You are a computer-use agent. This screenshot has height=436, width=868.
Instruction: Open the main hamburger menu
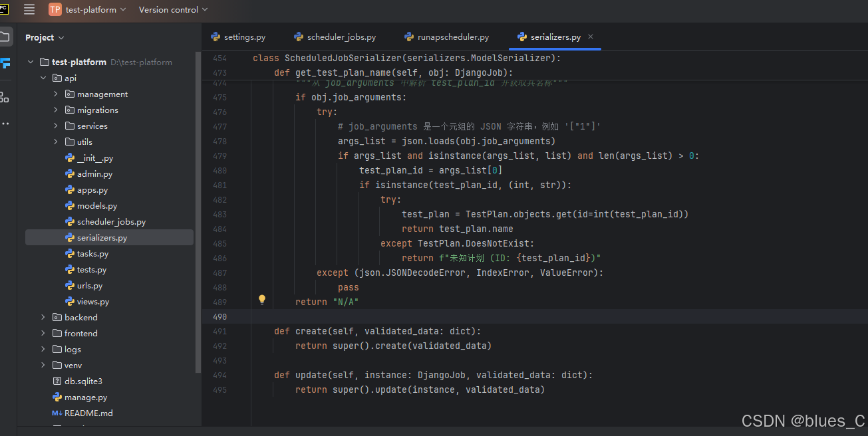pyautogui.click(x=29, y=9)
